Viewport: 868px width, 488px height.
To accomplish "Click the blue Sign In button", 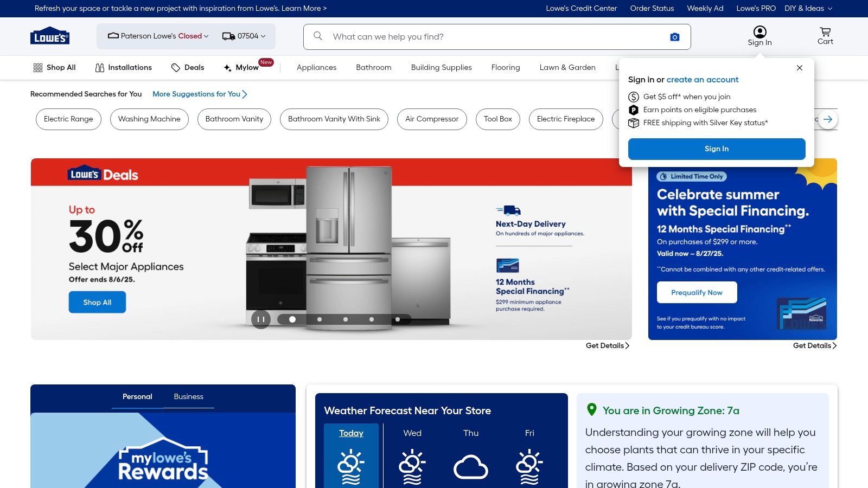I will point(717,149).
